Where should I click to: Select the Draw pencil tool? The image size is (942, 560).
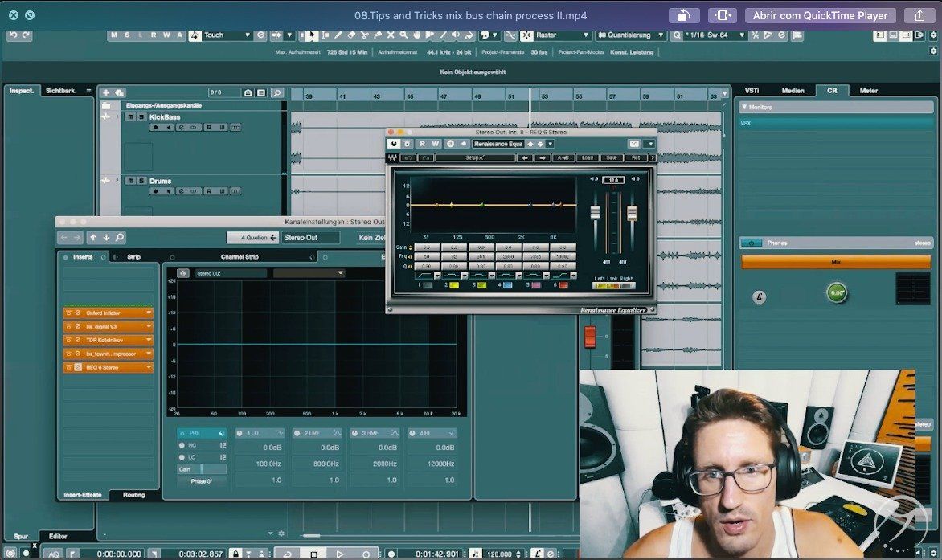(338, 35)
